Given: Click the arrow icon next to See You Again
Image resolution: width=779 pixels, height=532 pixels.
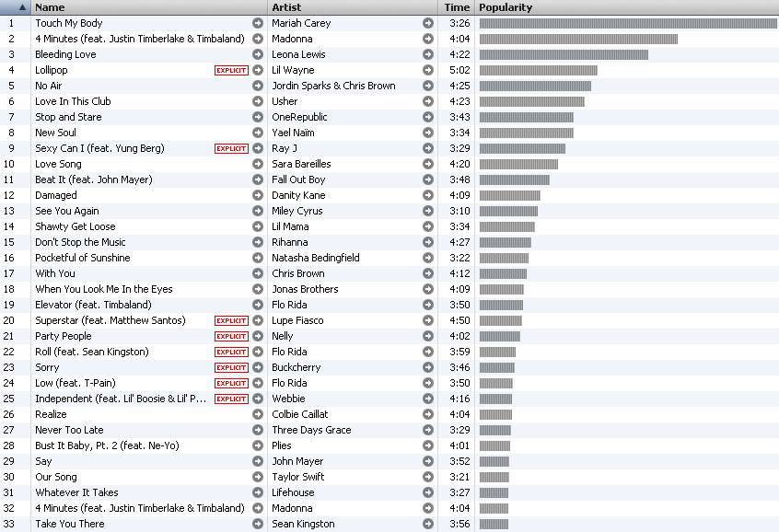Looking at the screenshot, I should pyautogui.click(x=257, y=211).
